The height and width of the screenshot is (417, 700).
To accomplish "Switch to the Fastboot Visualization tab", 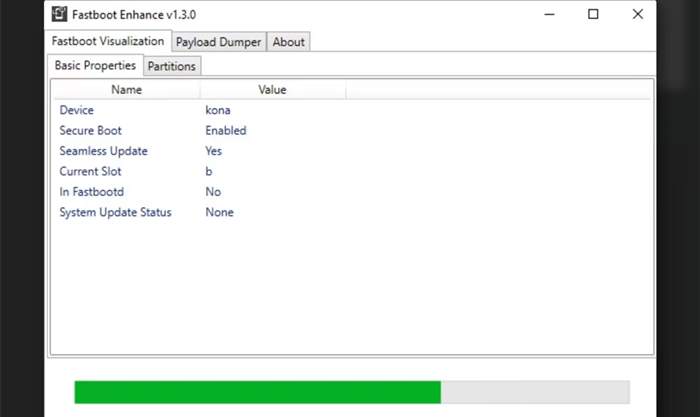I will tap(108, 41).
